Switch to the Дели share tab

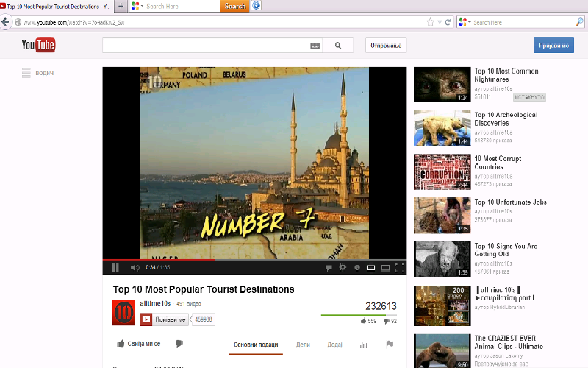coord(303,344)
